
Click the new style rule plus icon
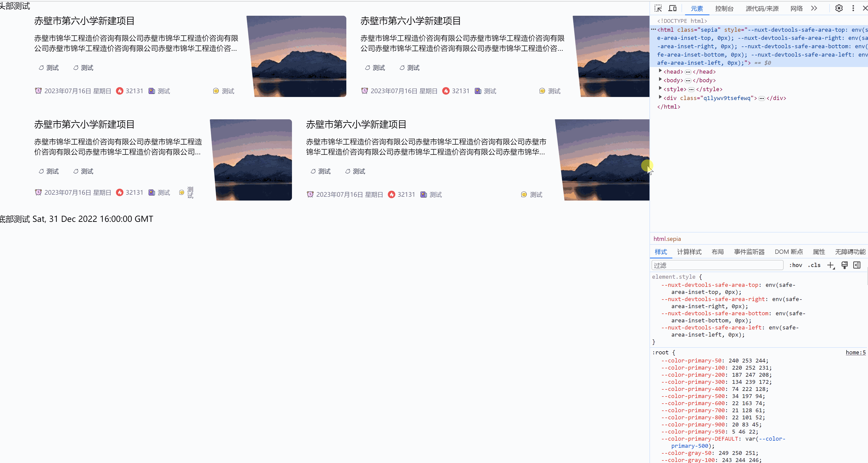(830, 265)
